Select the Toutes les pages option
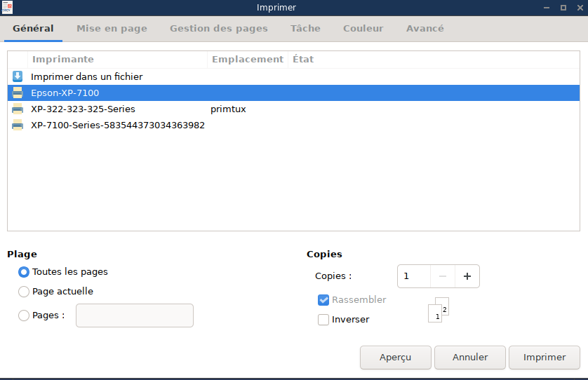Screen dimensions: 588x380 24,272
